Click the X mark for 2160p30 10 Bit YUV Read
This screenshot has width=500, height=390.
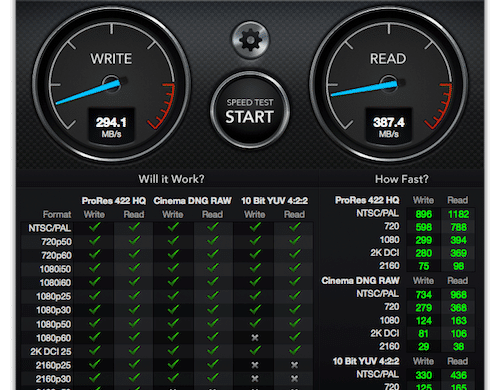(294, 379)
